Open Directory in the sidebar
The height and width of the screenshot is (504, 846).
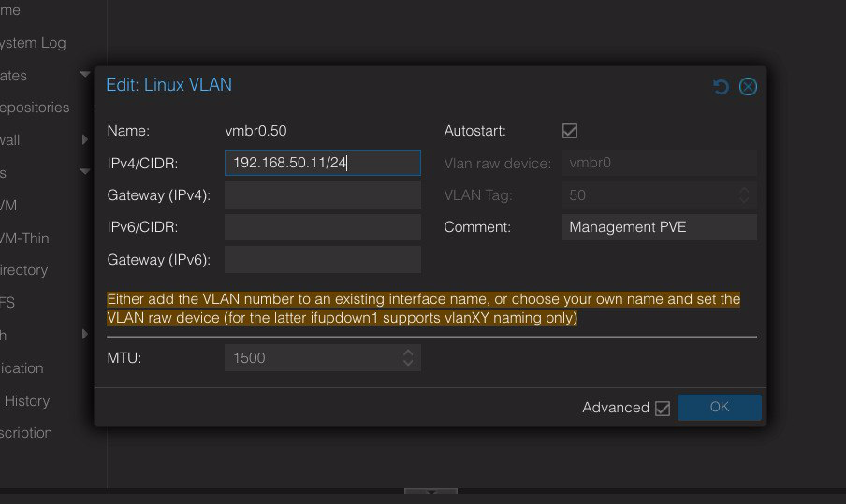click(23, 270)
